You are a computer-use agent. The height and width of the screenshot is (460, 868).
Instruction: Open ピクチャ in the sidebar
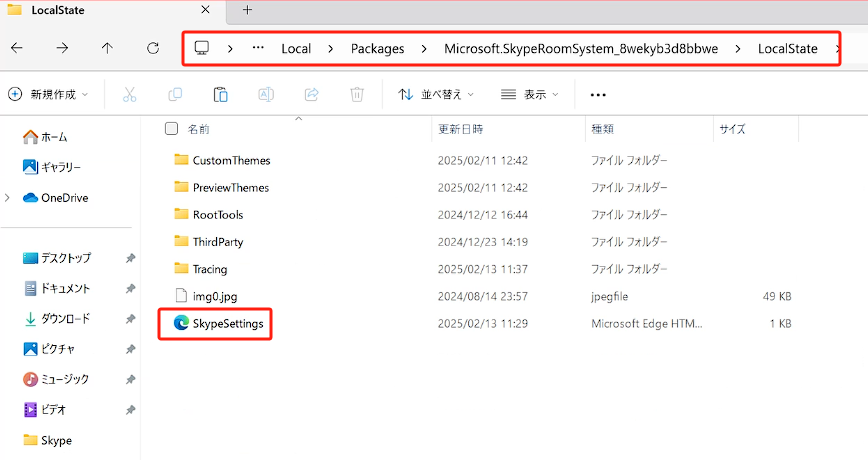click(49, 349)
